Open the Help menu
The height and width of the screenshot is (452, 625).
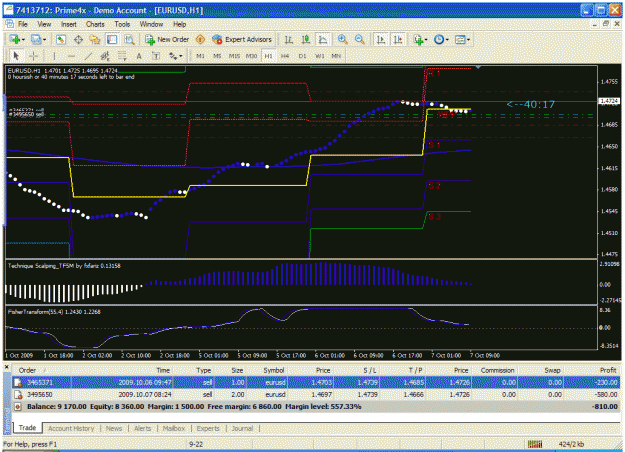point(179,24)
